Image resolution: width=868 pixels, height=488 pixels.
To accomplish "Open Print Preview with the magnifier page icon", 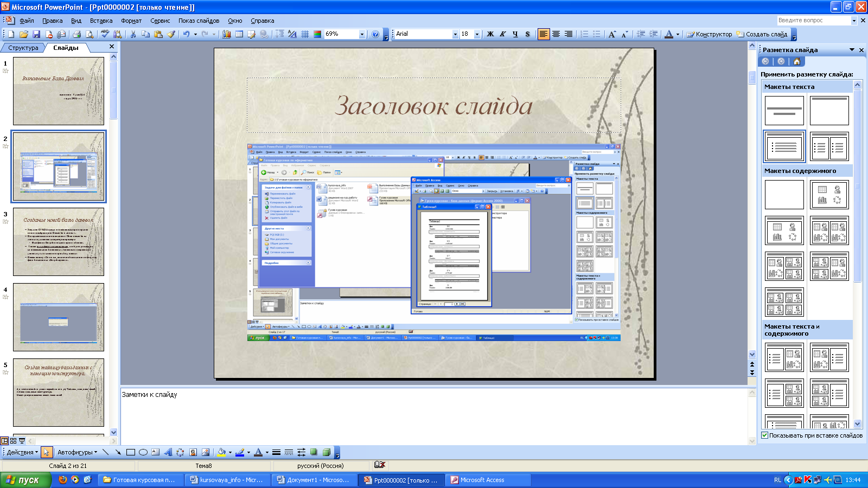I will coord(90,34).
